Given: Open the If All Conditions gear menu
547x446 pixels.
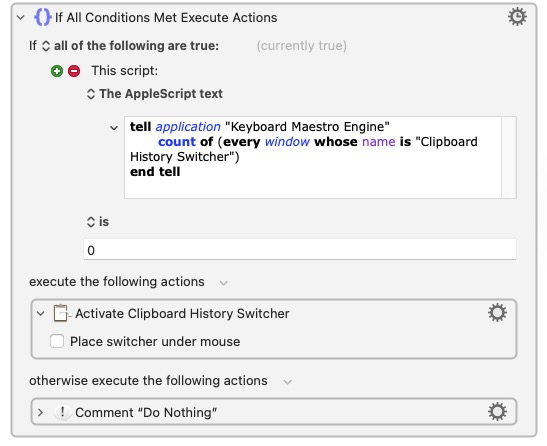Looking at the screenshot, I should coord(517,17).
